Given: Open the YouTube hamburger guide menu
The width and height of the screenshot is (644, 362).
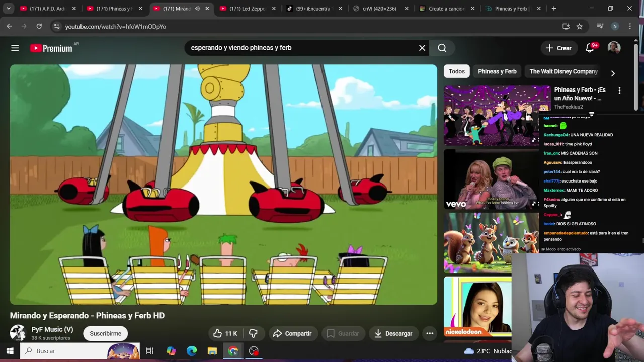Looking at the screenshot, I should [15, 48].
